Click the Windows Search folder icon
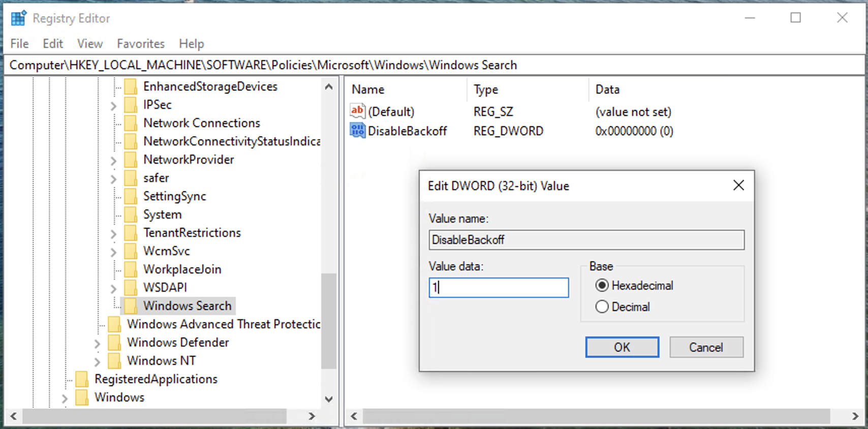Image resolution: width=868 pixels, height=429 pixels. pyautogui.click(x=131, y=306)
